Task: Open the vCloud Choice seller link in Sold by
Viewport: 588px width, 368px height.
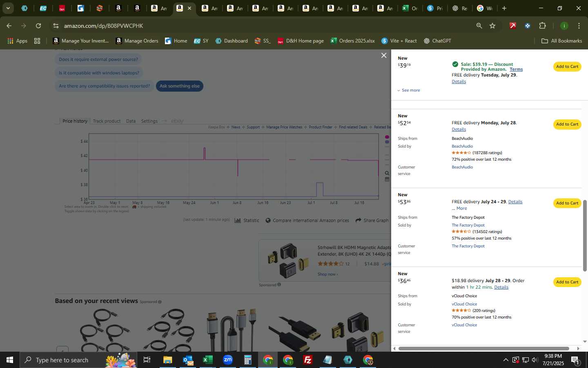Action: tap(464, 304)
